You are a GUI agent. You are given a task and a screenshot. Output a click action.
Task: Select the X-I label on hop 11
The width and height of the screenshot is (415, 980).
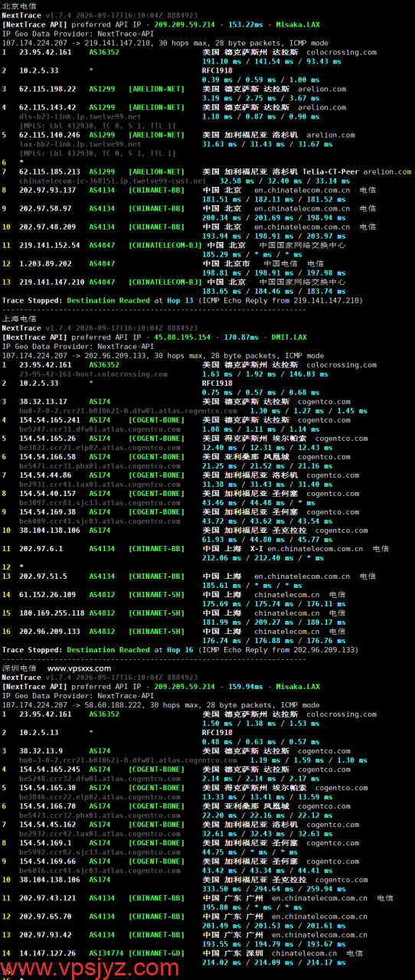point(257,548)
